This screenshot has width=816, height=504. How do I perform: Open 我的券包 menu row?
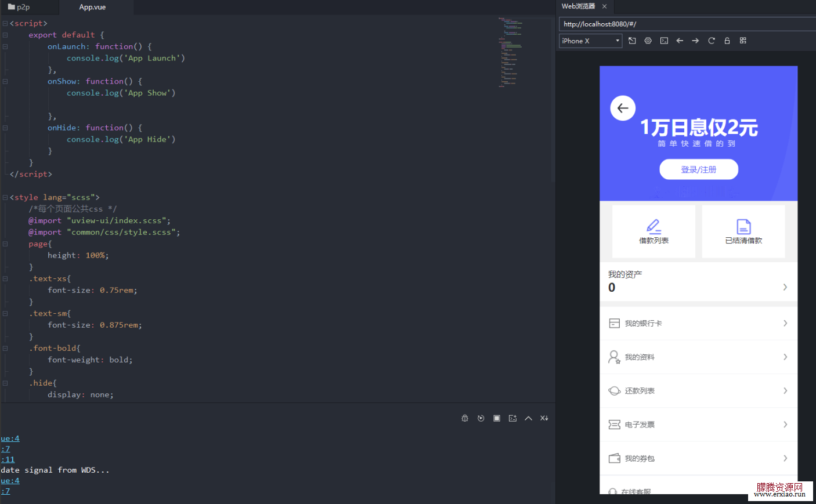click(x=698, y=458)
